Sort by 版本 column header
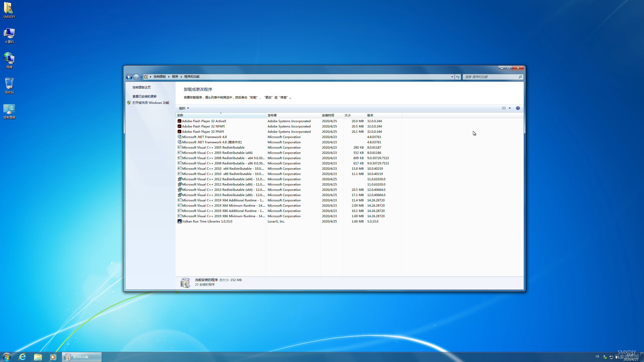The width and height of the screenshot is (644, 362). pos(384,115)
